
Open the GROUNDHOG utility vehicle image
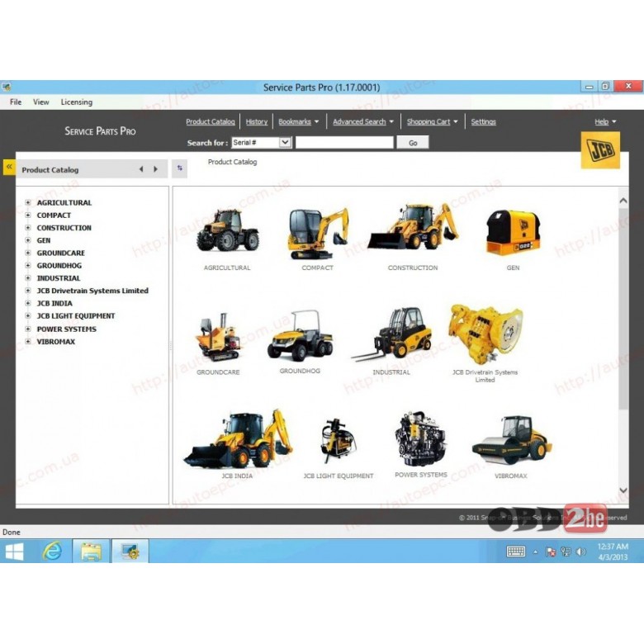point(300,335)
